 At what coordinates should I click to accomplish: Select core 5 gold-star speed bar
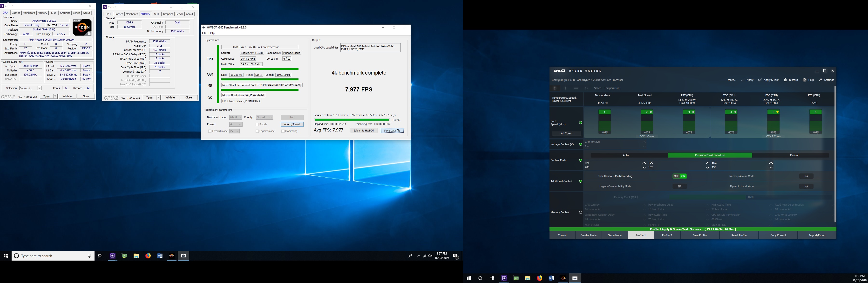773,122
